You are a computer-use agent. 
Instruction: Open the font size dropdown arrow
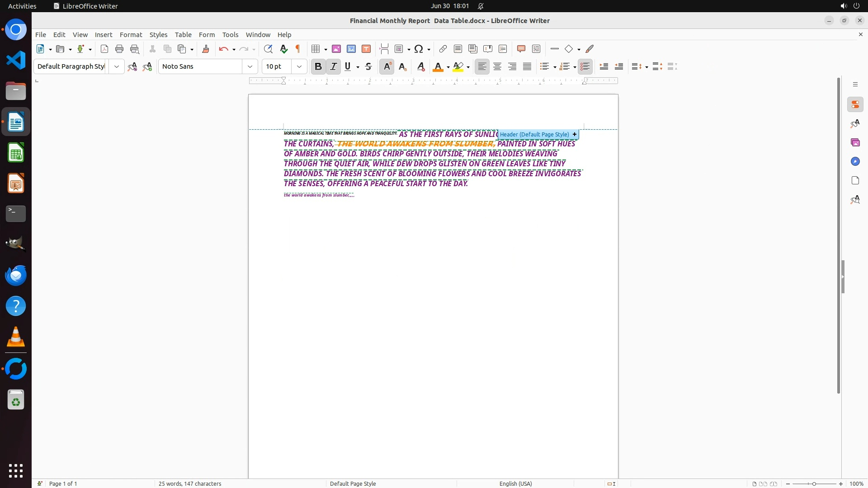point(299,66)
